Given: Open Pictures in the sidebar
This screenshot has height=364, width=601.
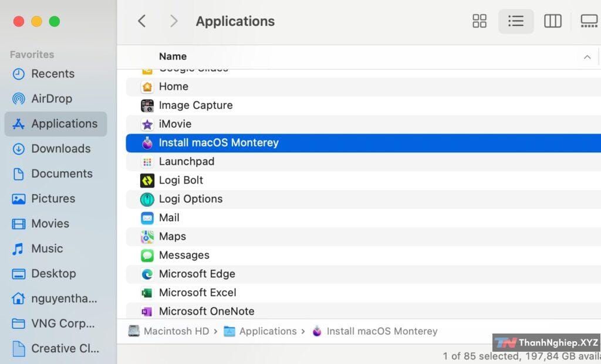Looking at the screenshot, I should pos(53,198).
